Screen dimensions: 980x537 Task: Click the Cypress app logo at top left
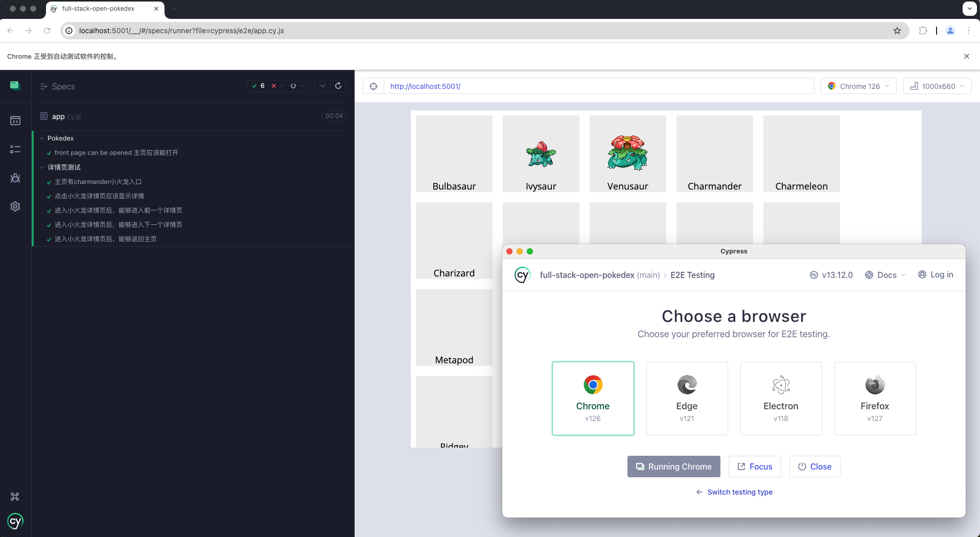pos(15,85)
